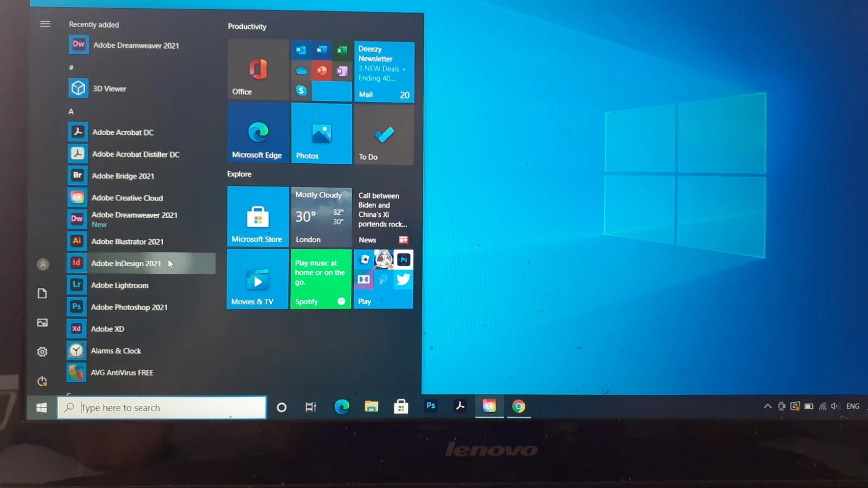Open Adobe Creative Cloud from app list

pyautogui.click(x=141, y=198)
